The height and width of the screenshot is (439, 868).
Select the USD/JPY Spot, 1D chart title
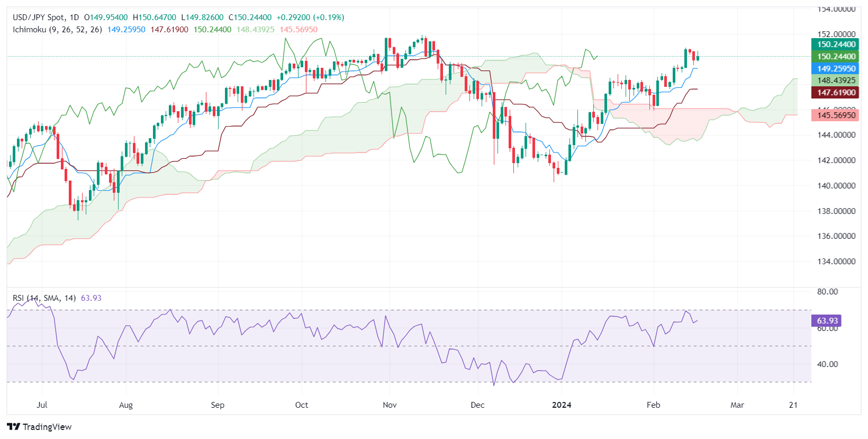click(x=46, y=17)
